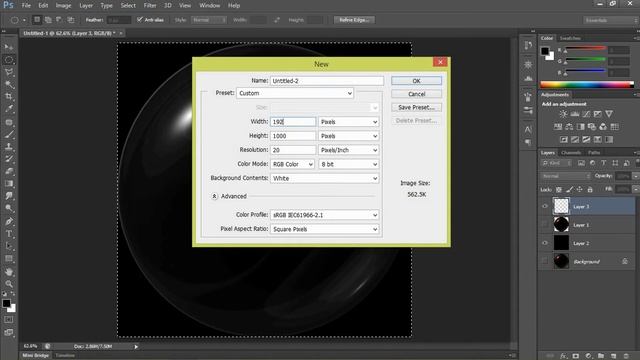Add a Hue/Saturation adjustment
This screenshot has height=360, width=640.
tap(558, 127)
